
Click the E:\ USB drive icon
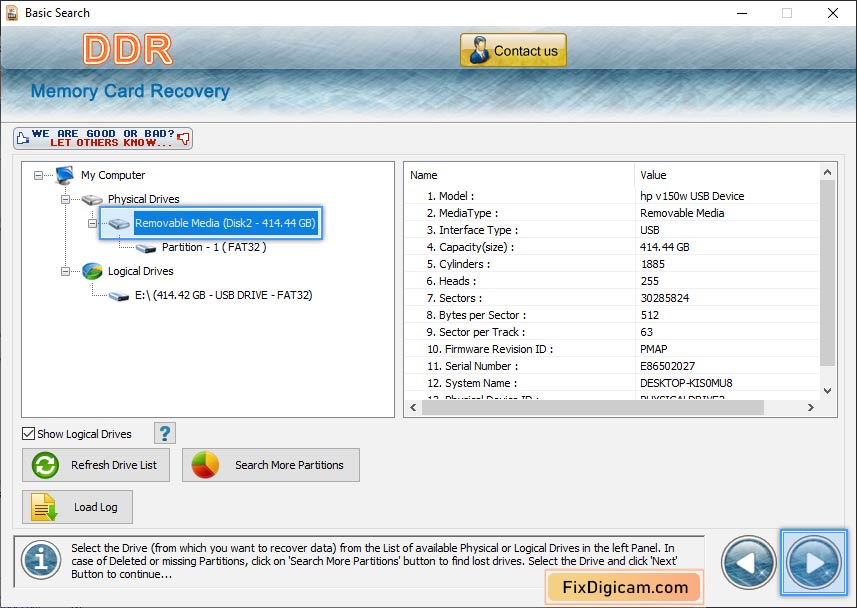point(119,296)
